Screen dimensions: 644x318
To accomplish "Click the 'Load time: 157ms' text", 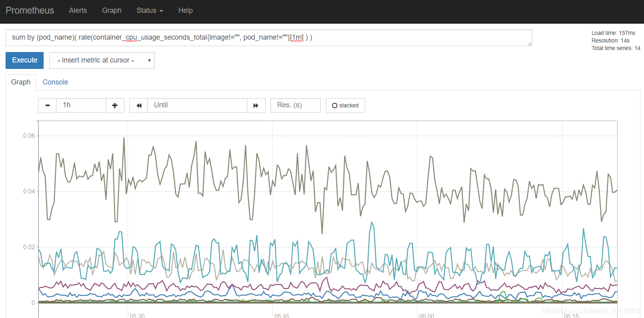I will point(613,33).
